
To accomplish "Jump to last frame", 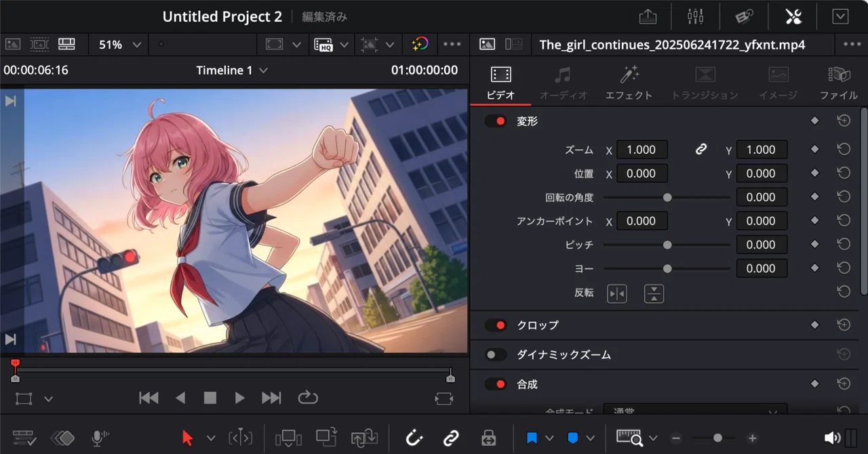I will [x=271, y=398].
